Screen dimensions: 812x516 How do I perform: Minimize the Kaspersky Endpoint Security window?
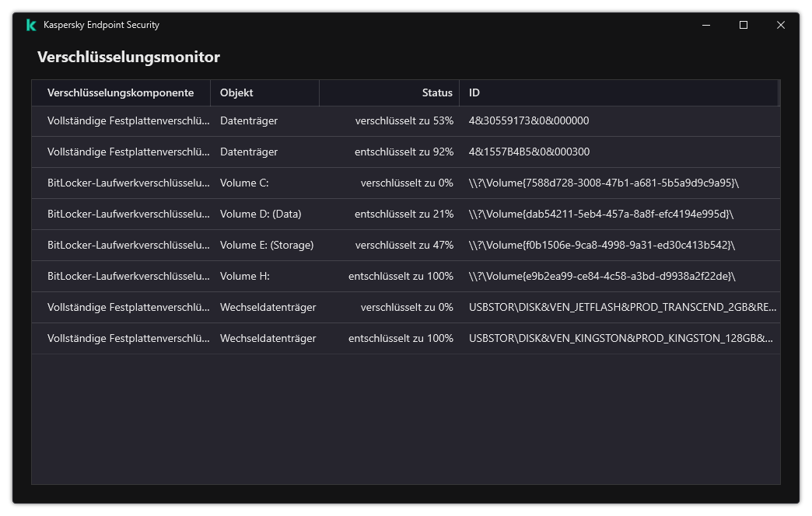[x=706, y=25]
